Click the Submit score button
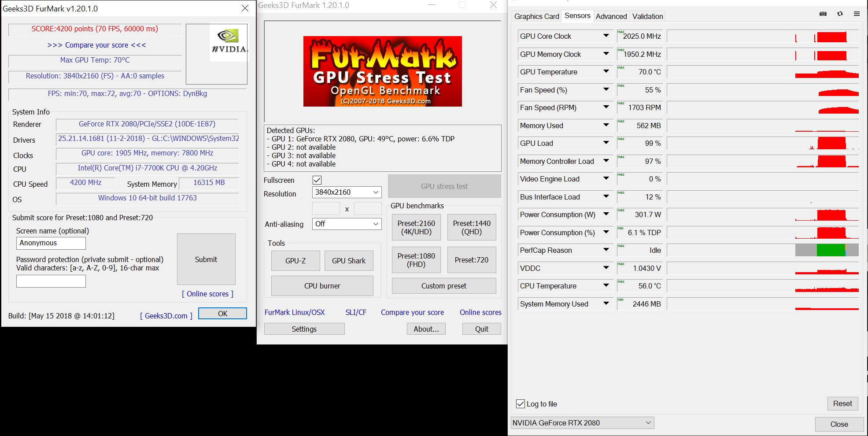Image resolution: width=868 pixels, height=436 pixels. pyautogui.click(x=206, y=259)
